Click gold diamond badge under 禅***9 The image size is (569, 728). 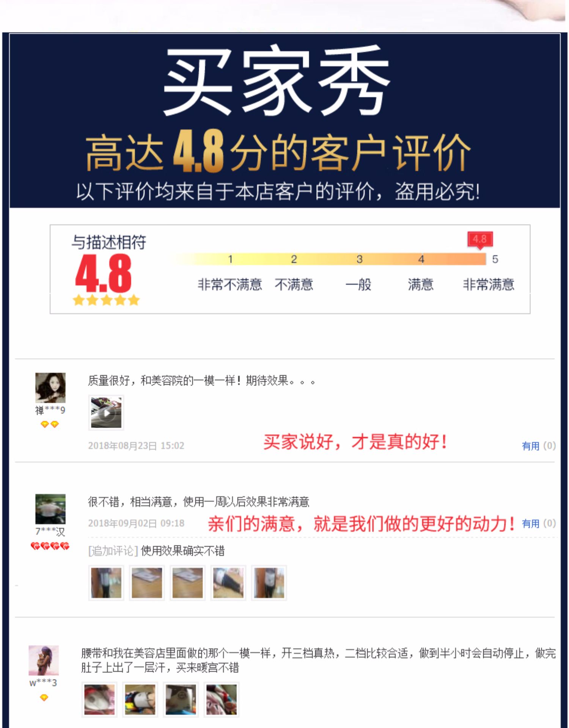coord(50,424)
